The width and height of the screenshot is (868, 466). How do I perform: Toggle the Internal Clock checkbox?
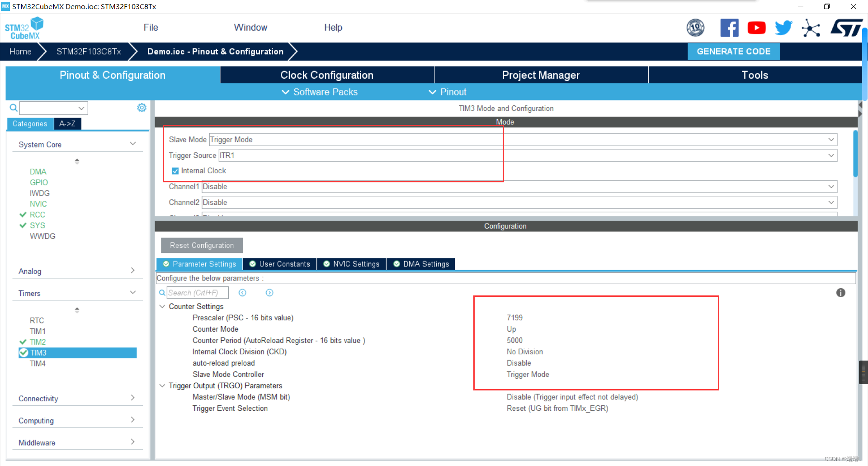(x=175, y=171)
